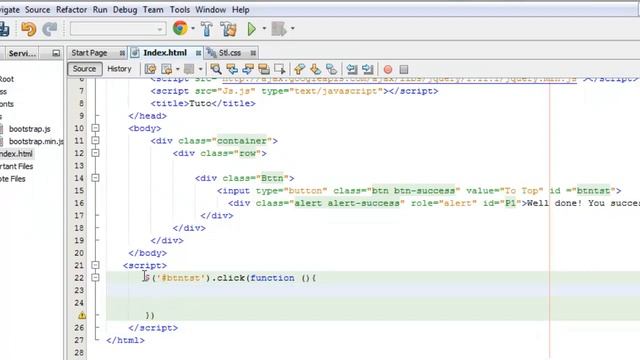The height and width of the screenshot is (360, 640).
Task: Close the Index.html tab
Action: point(198,53)
